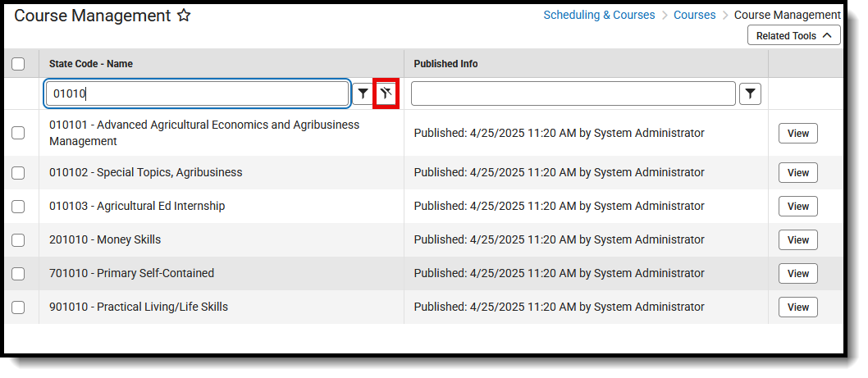
Task: View the 010101 Advanced Agricultural Economics course
Action: click(x=797, y=134)
